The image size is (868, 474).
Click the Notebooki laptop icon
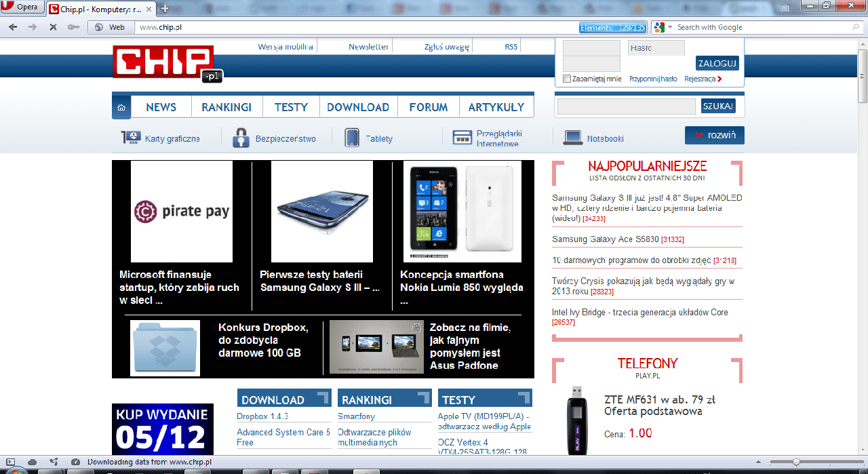(x=573, y=138)
